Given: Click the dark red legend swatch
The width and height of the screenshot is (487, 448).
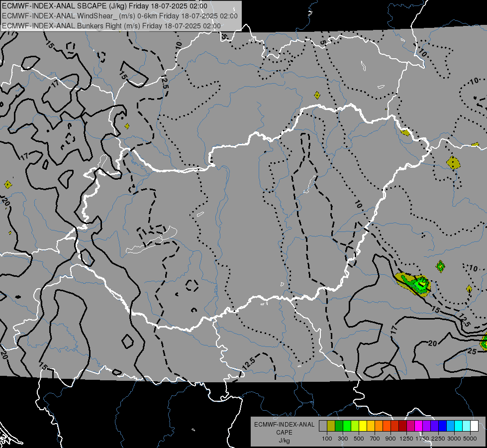Looking at the screenshot, I should point(403,426).
